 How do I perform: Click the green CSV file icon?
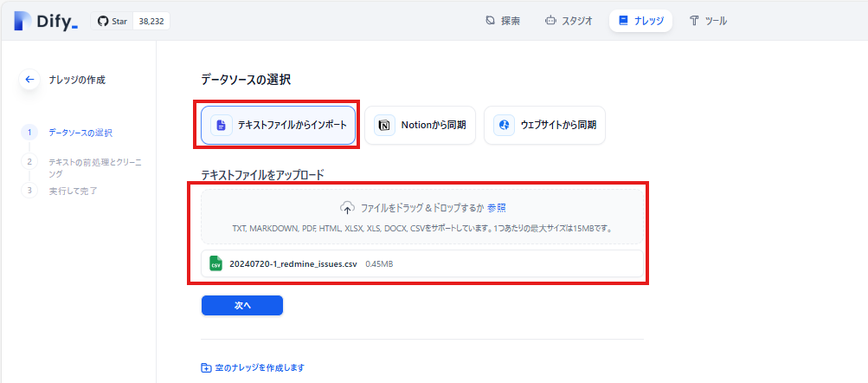click(215, 263)
